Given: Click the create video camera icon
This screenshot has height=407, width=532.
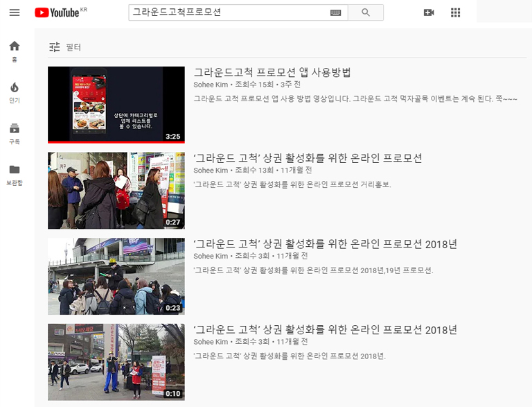Looking at the screenshot, I should coord(429,12).
